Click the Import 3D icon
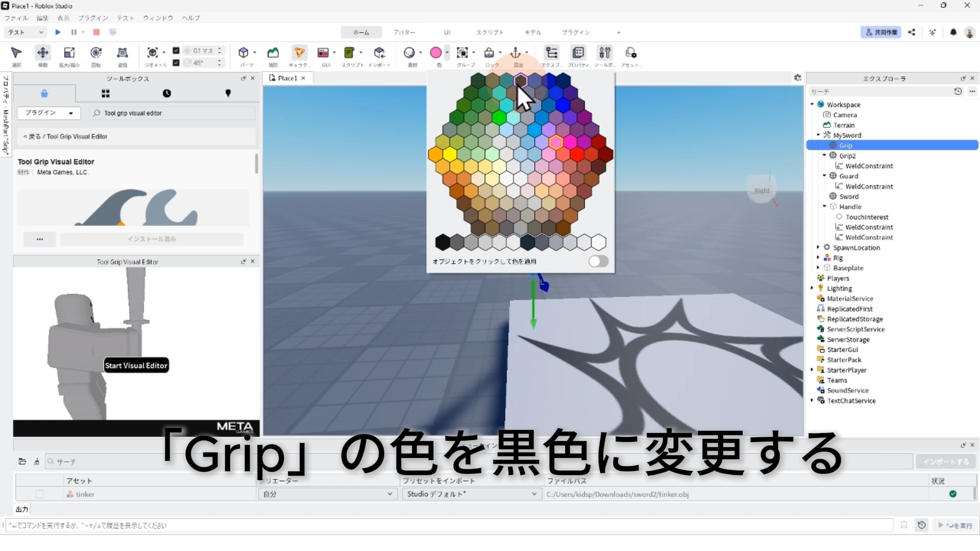Image resolution: width=980 pixels, height=551 pixels. pyautogui.click(x=379, y=53)
